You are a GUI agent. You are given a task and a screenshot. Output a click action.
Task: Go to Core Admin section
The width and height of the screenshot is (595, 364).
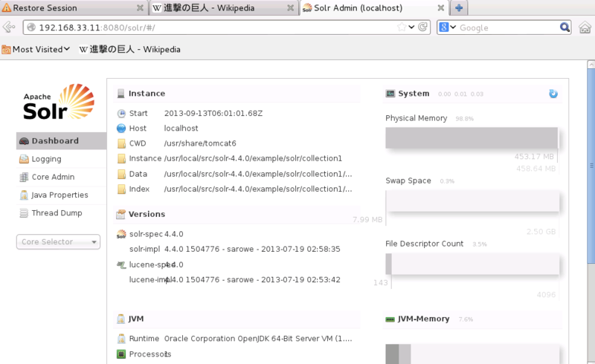pyautogui.click(x=53, y=177)
